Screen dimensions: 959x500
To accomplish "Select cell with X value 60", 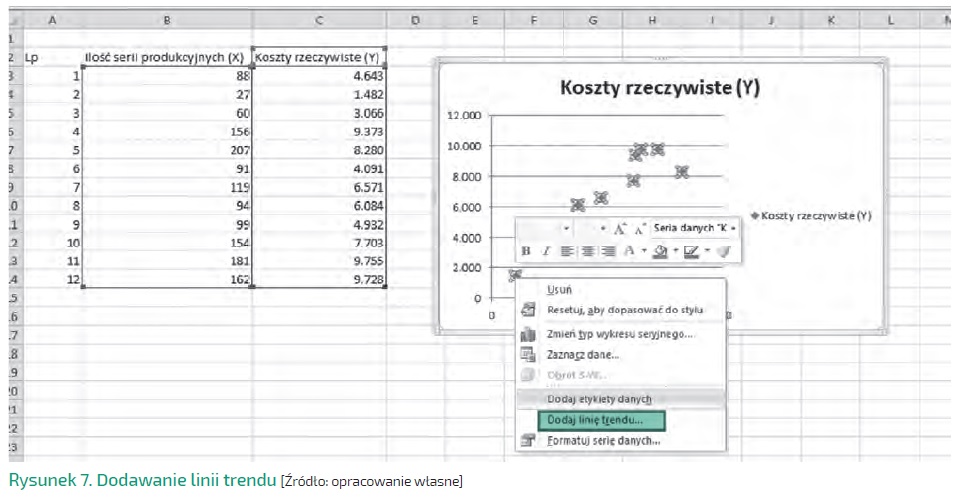I will pos(167,113).
